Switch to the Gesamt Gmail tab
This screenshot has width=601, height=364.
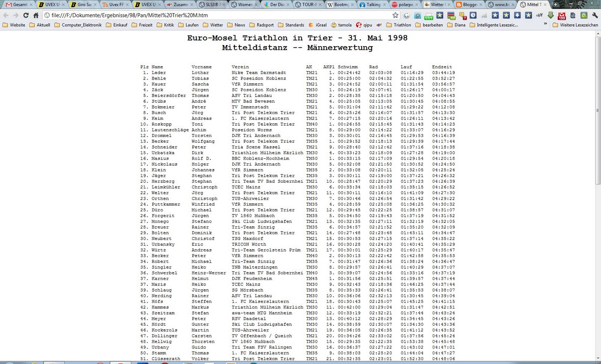[x=20, y=5]
